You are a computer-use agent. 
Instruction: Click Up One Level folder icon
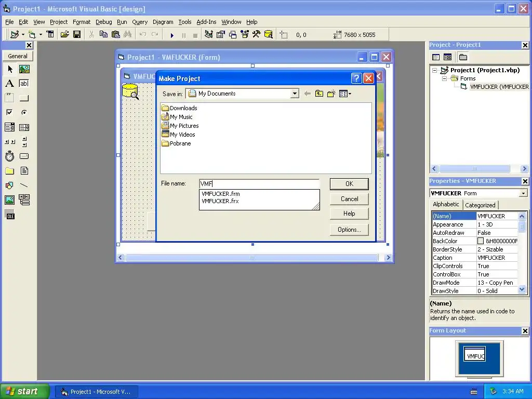coord(320,94)
